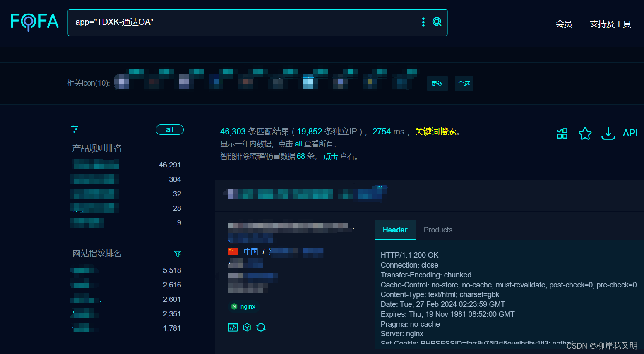Open the 支持及工具 menu
The height and width of the screenshot is (354, 644).
(x=610, y=24)
